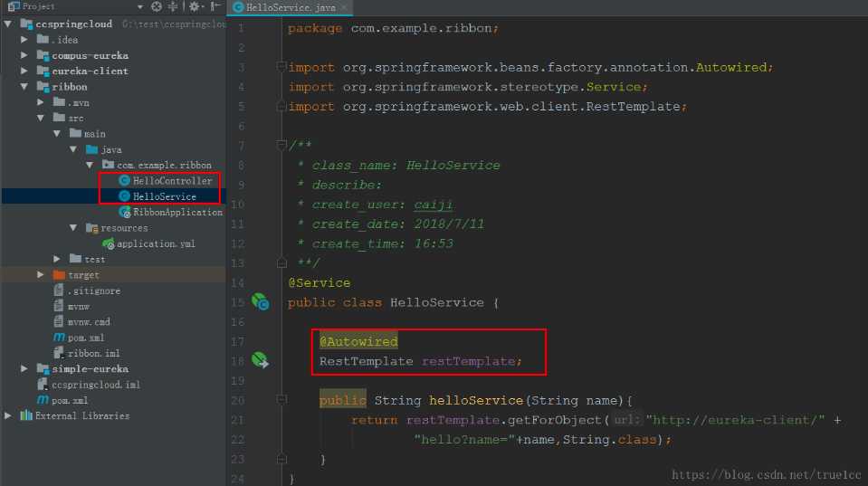Collapse the resources folder
868x486 pixels.
[73, 227]
